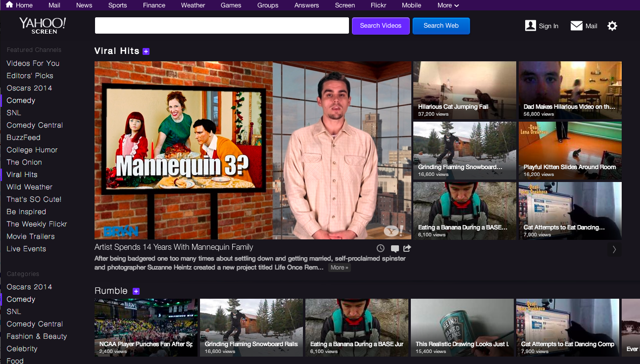Show next Viral Hits videos with arrow
The height and width of the screenshot is (364, 640).
coord(614,250)
